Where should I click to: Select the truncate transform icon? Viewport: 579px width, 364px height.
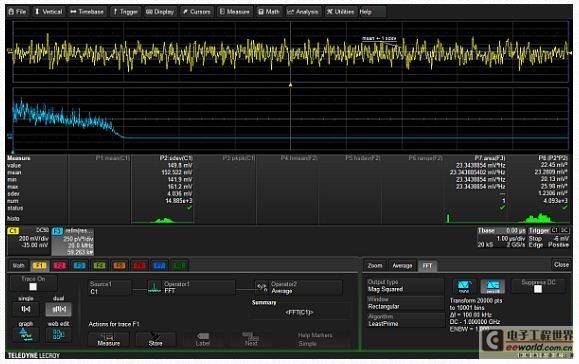click(x=464, y=286)
